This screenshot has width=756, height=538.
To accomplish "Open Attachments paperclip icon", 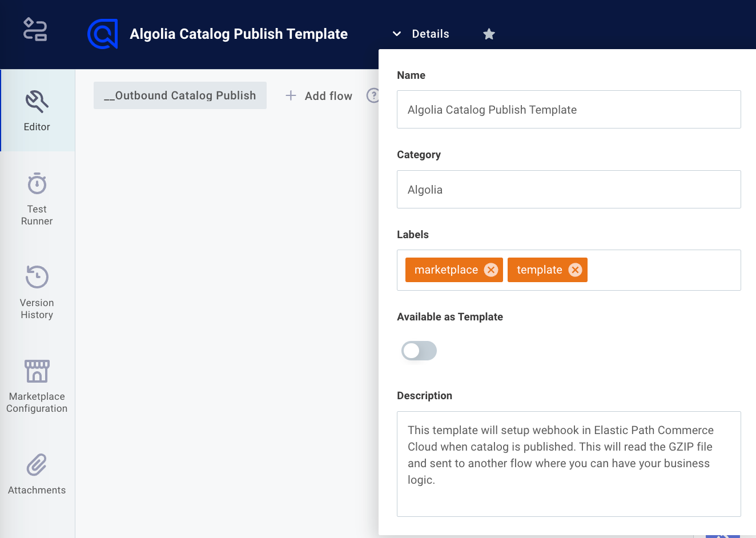I will point(37,465).
